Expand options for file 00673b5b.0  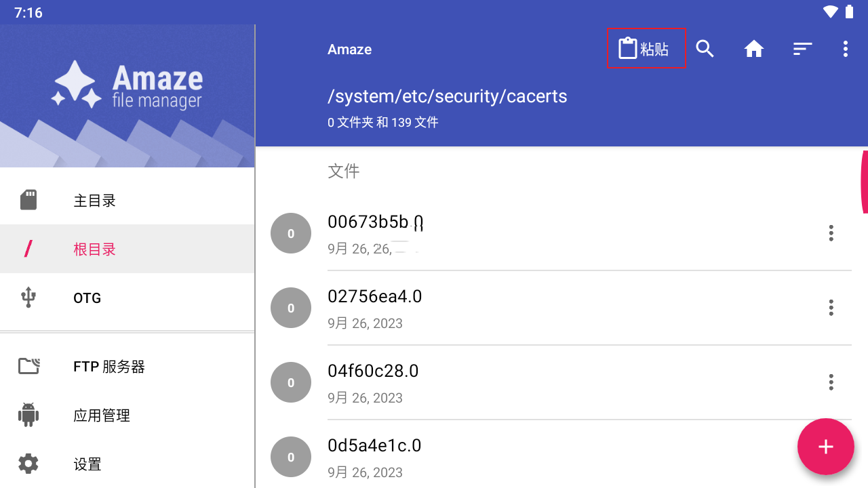(831, 233)
